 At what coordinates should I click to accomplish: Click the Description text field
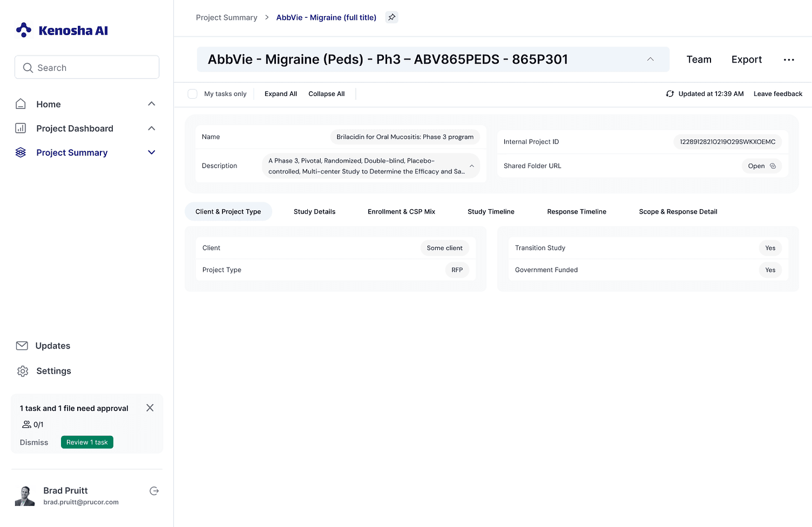[x=371, y=166]
